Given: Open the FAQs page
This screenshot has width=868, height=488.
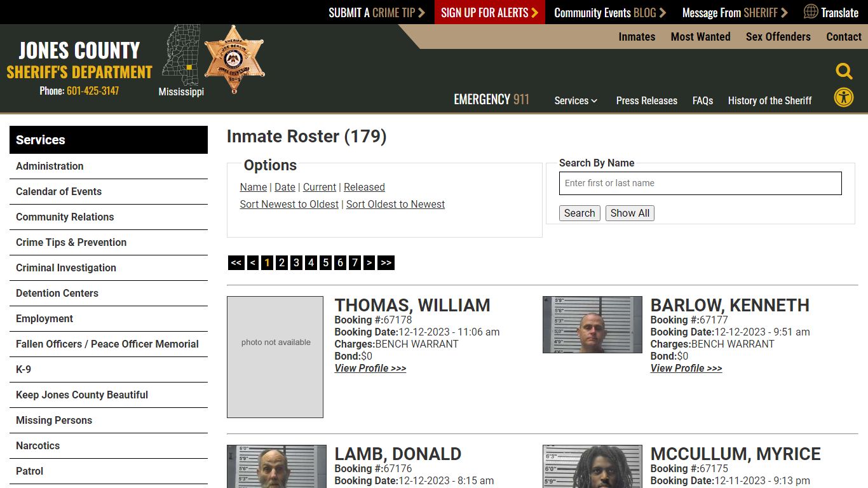Looking at the screenshot, I should 702,100.
